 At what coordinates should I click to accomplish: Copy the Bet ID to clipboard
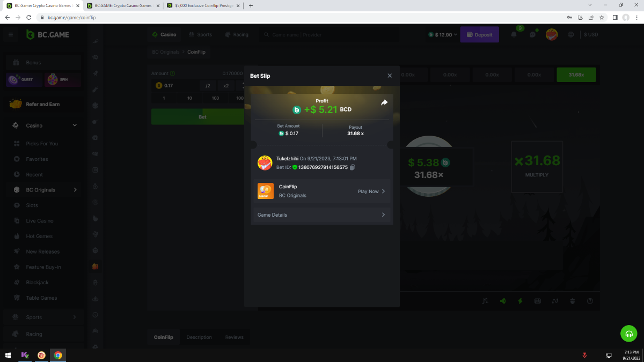point(353,167)
